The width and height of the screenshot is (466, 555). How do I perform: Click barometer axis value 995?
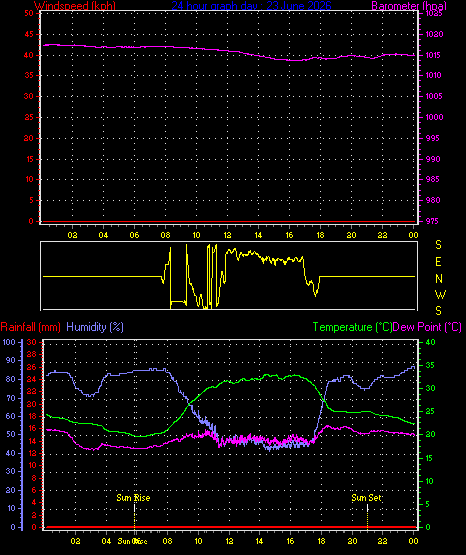[433, 138]
